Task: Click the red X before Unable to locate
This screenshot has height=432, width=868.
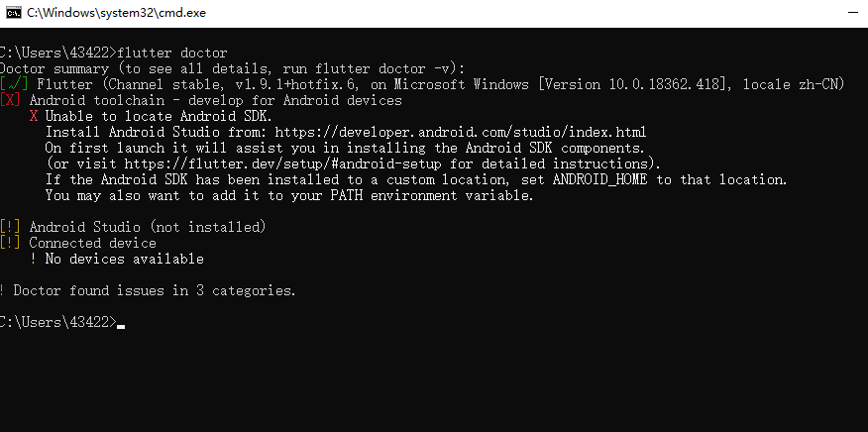Action: coord(34,116)
